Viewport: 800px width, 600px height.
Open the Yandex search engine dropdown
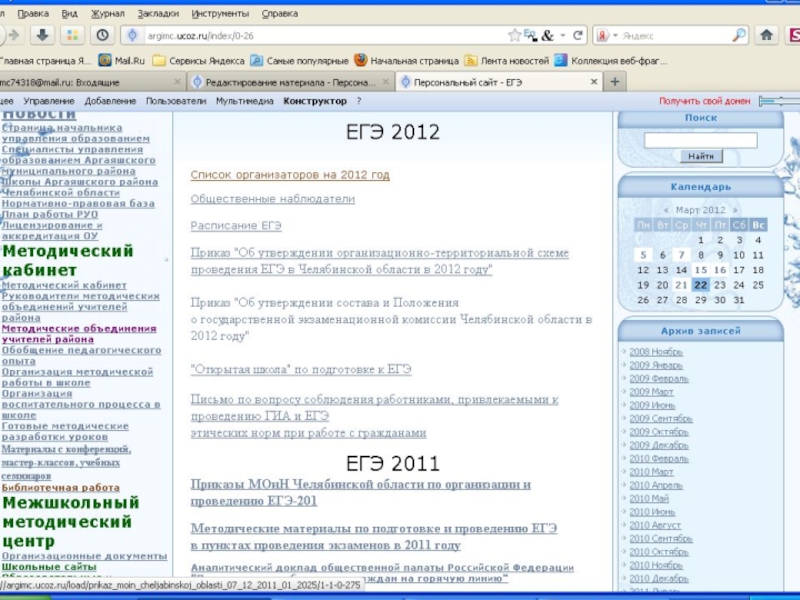tap(615, 35)
